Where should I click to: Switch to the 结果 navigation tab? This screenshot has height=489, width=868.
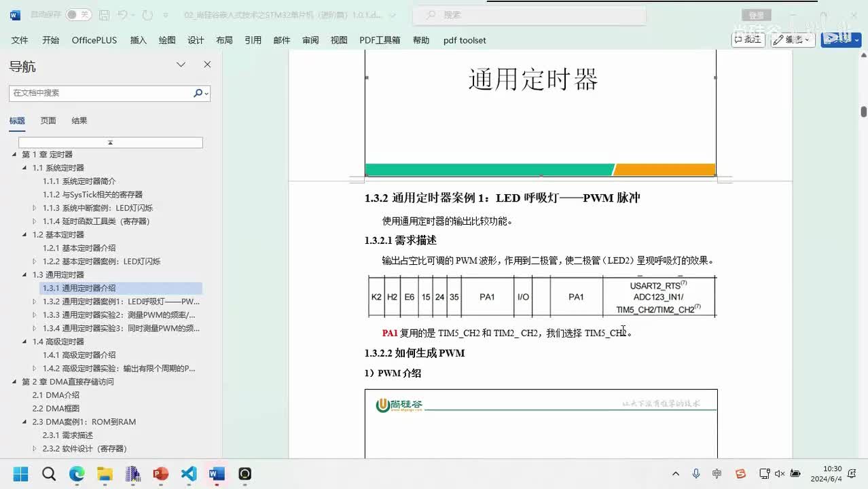pyautogui.click(x=79, y=120)
